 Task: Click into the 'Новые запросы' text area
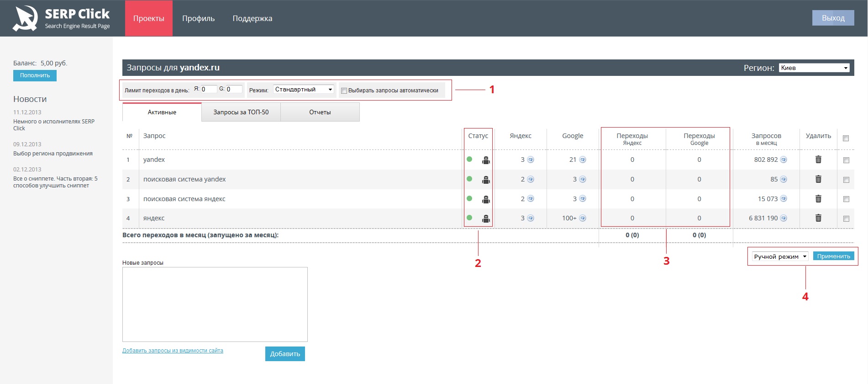tap(215, 304)
